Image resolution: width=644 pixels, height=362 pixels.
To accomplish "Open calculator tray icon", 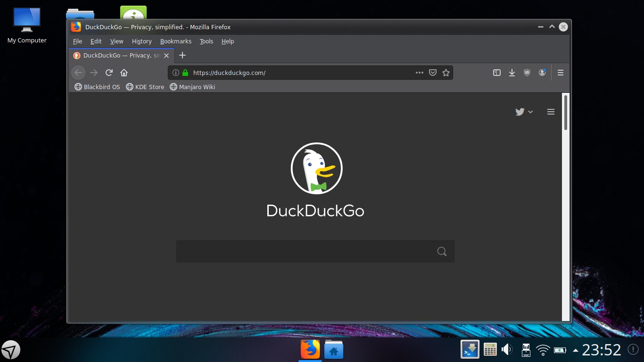I will point(490,350).
